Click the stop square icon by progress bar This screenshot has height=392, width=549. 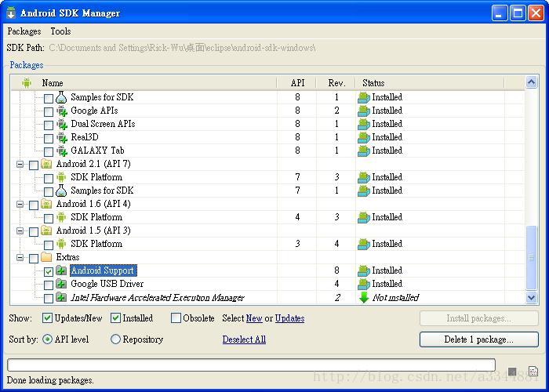coord(512,372)
